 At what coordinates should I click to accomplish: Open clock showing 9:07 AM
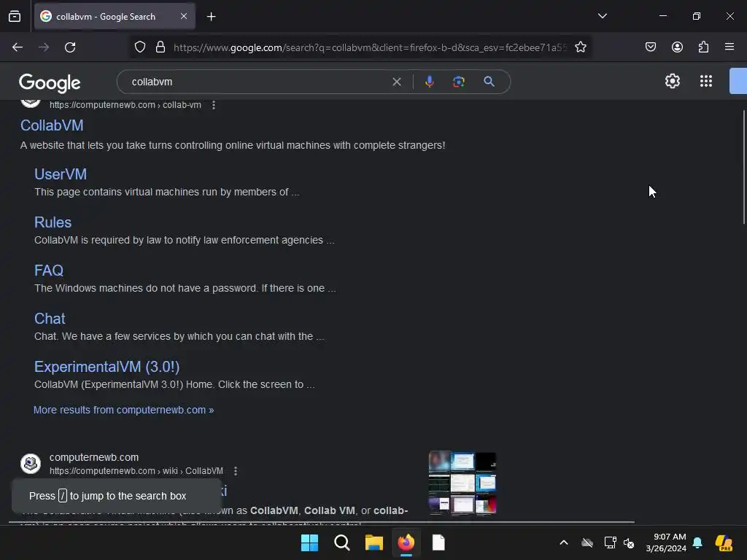[666, 542]
